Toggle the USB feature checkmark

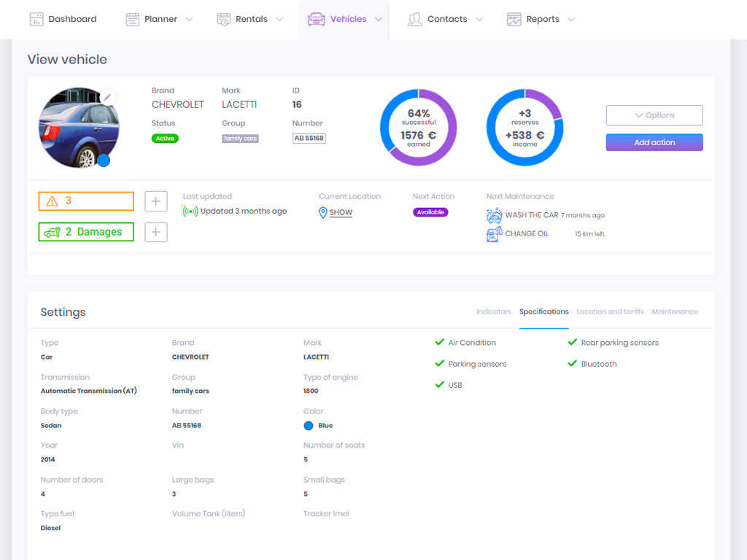coord(439,384)
